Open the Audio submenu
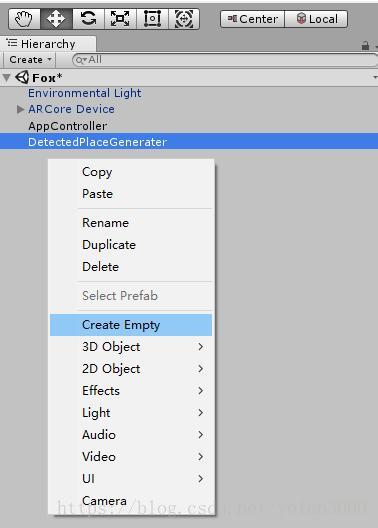The width and height of the screenshot is (378, 528). tap(131, 435)
